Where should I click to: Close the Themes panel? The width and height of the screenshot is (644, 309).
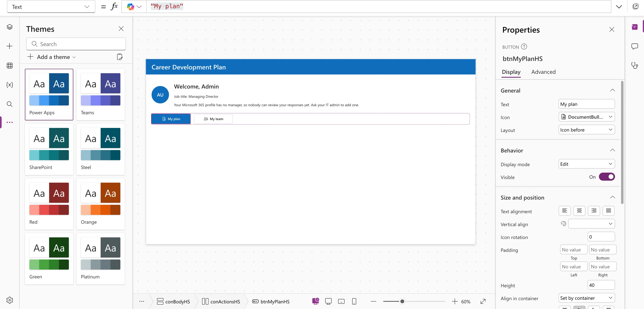pos(121,29)
